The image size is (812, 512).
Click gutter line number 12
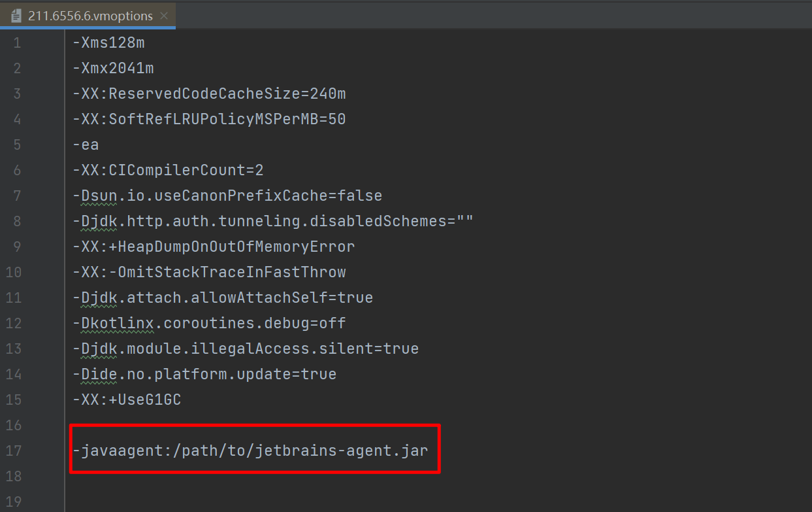[13, 324]
